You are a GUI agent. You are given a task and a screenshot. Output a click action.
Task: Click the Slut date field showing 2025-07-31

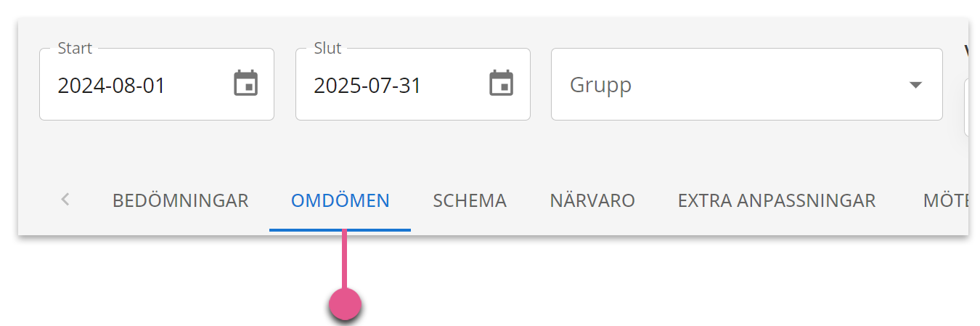point(413,84)
